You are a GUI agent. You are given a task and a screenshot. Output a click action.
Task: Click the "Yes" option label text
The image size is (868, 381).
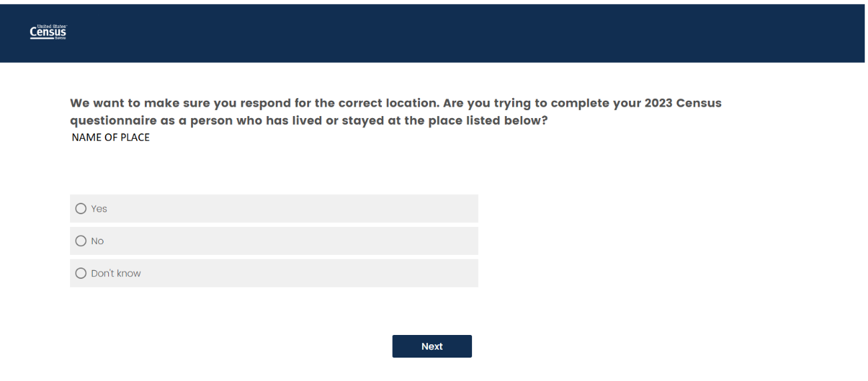99,209
